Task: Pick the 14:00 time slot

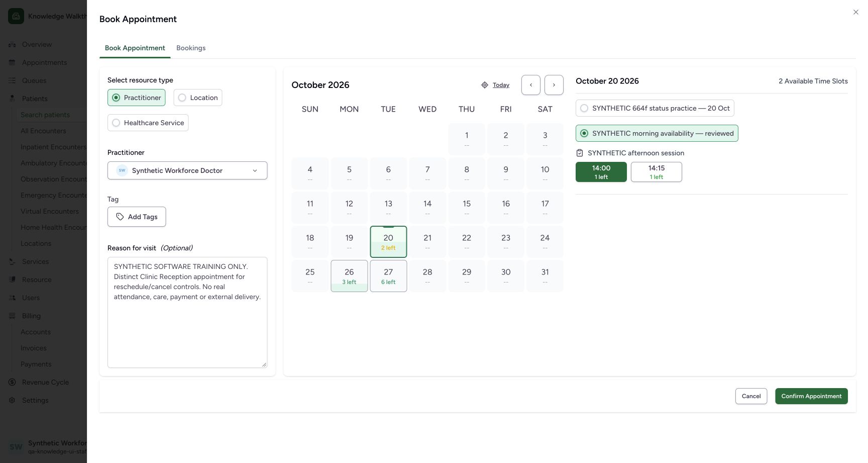Action: 601,172
